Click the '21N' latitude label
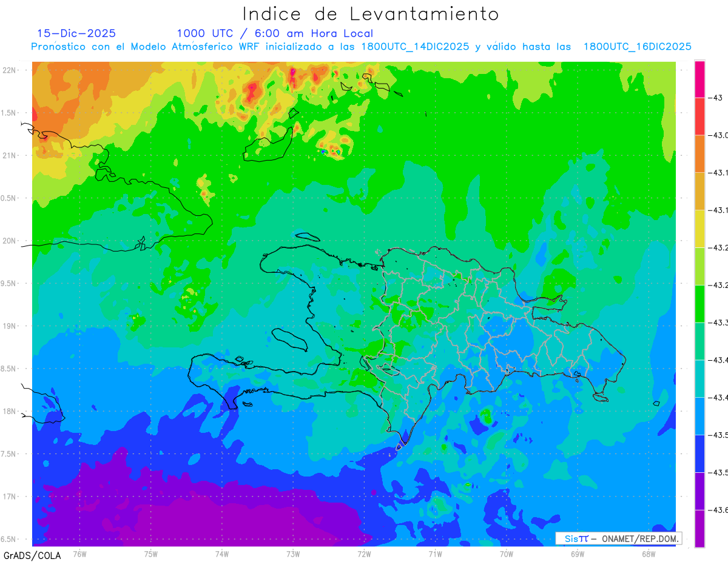 (x=9, y=155)
